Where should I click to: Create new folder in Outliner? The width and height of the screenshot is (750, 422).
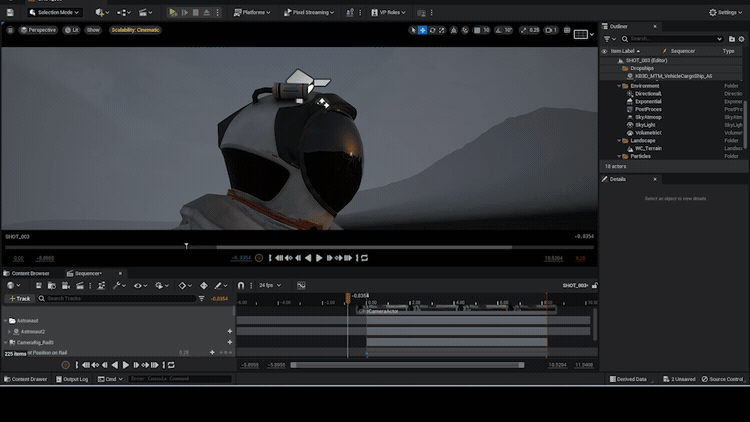coord(732,39)
